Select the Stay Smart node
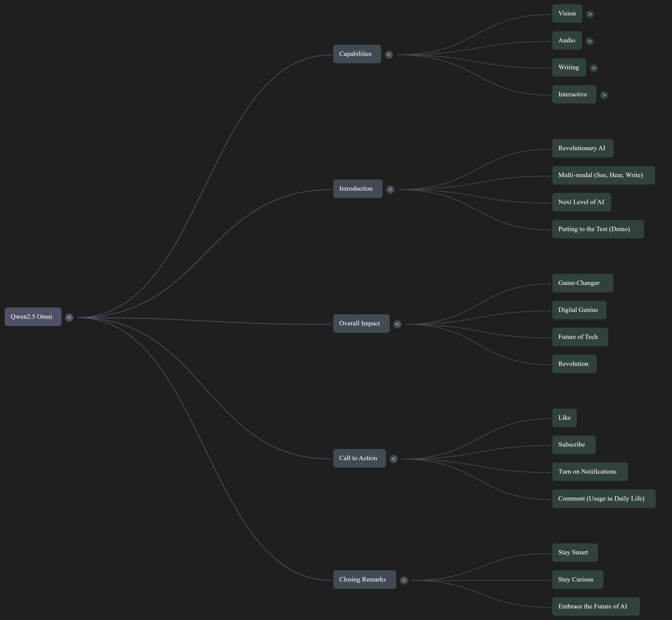672x620 pixels. coord(575,553)
